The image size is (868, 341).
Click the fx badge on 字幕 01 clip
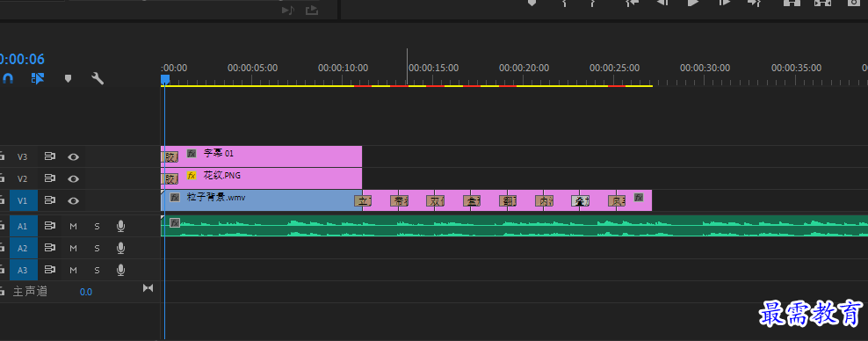(x=192, y=153)
